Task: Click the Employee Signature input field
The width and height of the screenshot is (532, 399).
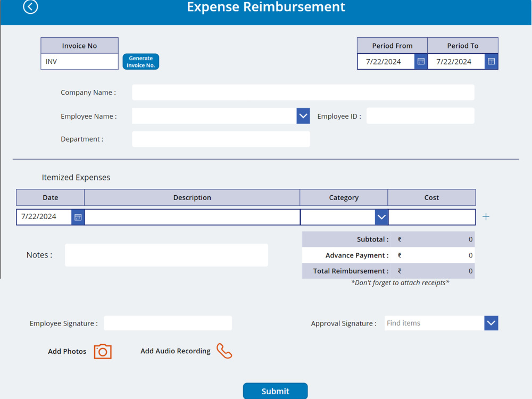Action: pos(168,323)
